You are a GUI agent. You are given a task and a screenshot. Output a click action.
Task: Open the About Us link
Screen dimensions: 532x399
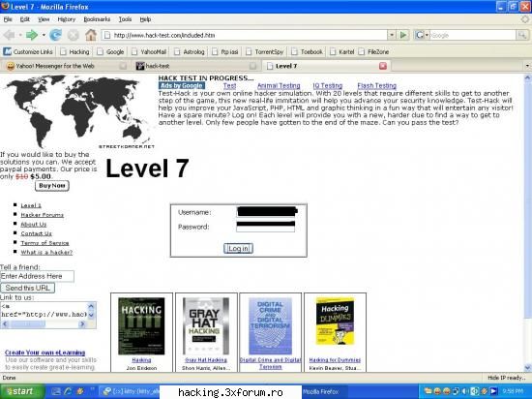[x=34, y=224]
